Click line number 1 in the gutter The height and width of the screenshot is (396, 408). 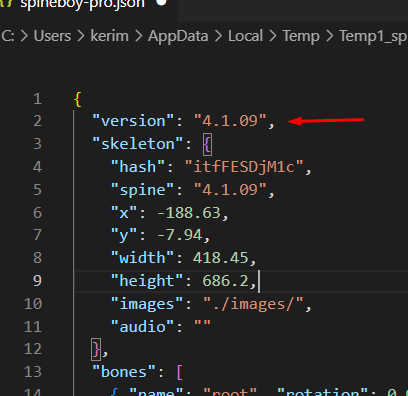coord(37,99)
